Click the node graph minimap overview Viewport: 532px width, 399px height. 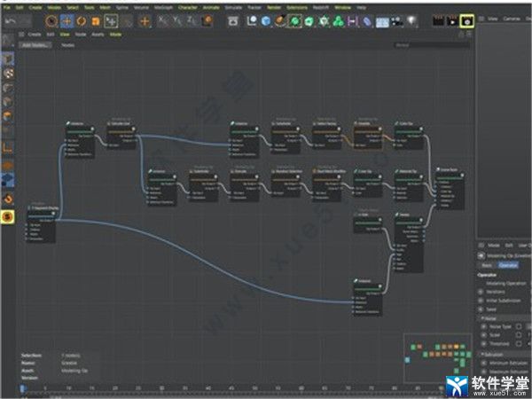[438, 358]
